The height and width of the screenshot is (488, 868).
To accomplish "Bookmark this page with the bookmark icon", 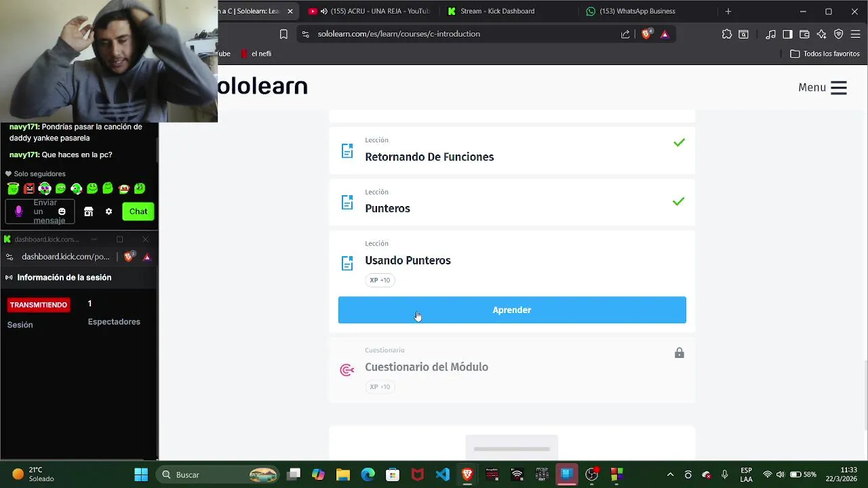I will (x=283, y=34).
